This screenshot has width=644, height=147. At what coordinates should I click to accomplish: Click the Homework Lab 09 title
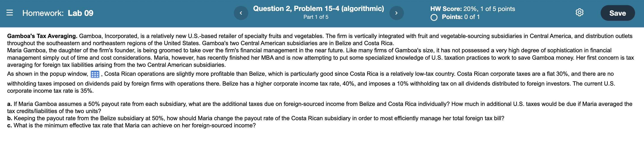(x=57, y=13)
